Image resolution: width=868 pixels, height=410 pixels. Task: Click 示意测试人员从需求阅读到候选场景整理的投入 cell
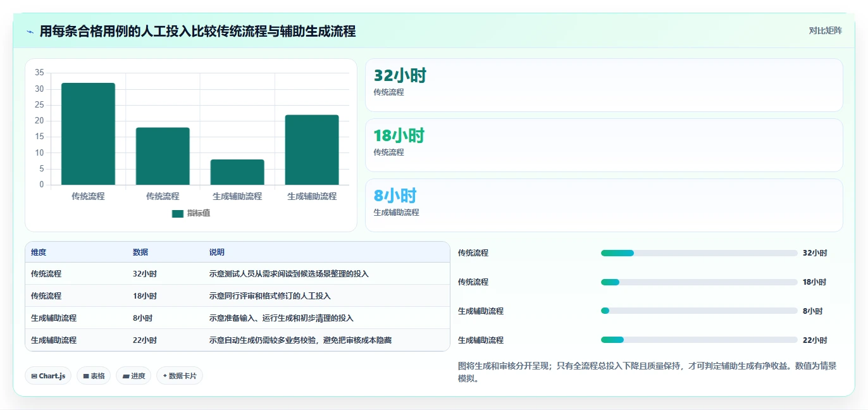289,274
